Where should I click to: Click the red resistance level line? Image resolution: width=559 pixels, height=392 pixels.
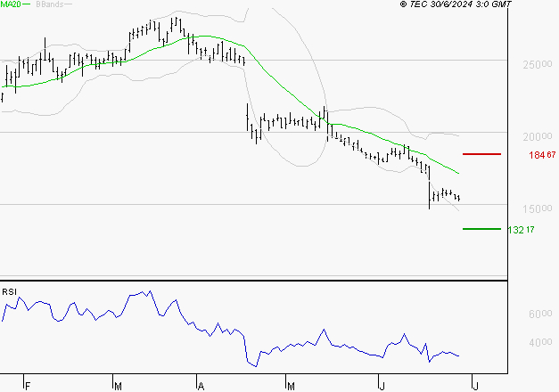[481, 154]
